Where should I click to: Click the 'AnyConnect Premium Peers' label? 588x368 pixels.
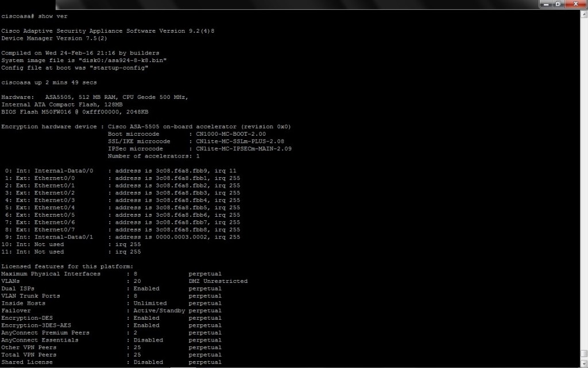[x=45, y=333]
